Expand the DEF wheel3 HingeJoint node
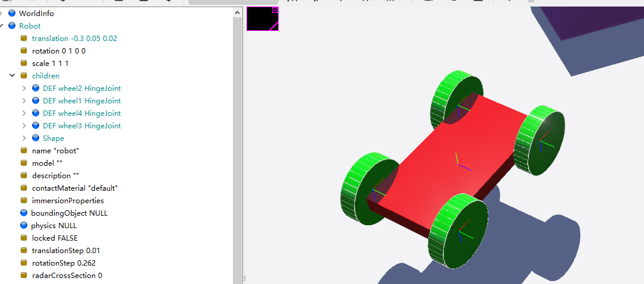 [x=24, y=126]
